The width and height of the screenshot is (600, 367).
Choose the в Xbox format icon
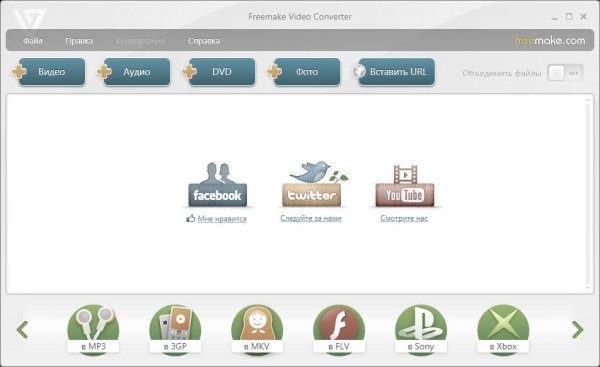[503, 330]
